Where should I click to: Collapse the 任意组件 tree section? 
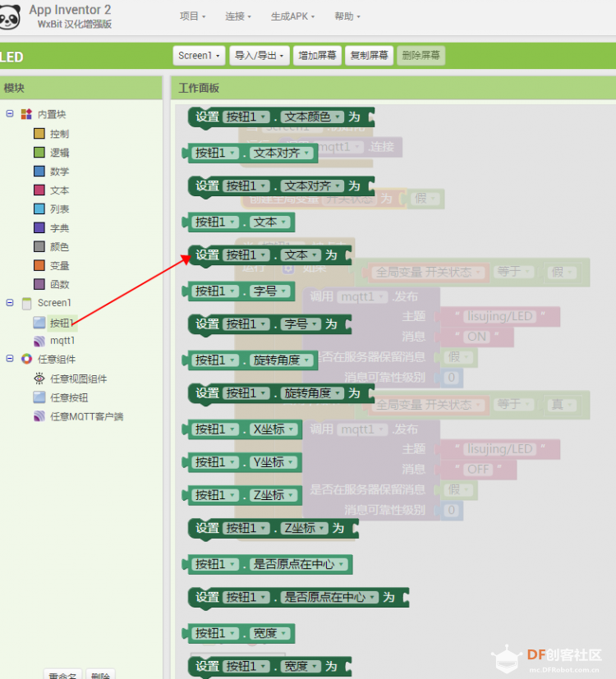tap(10, 359)
